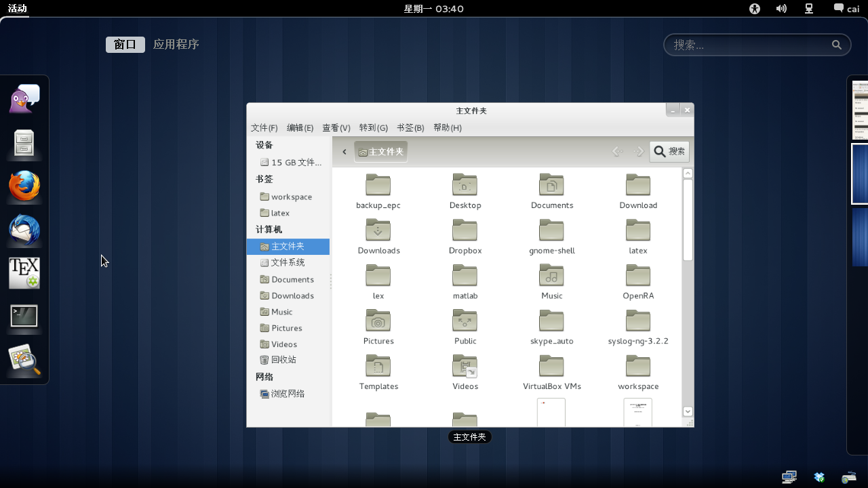Viewport: 868px width, 488px height.
Task: Open the Music folder in file grid
Action: [x=552, y=283]
